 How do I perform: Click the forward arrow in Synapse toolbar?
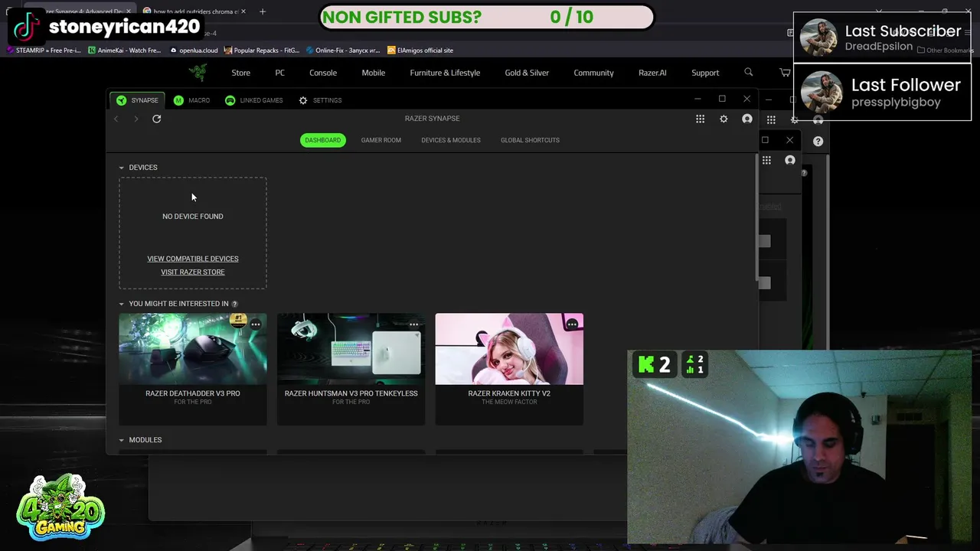coord(136,119)
